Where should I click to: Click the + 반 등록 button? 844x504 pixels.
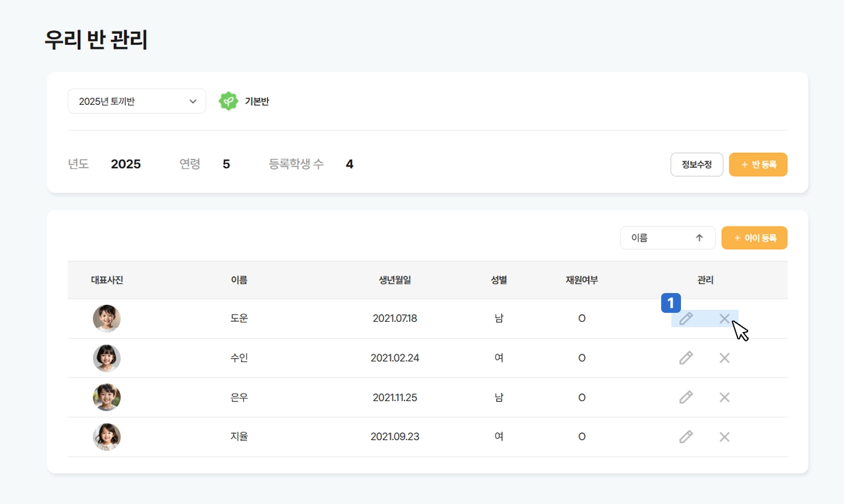pyautogui.click(x=758, y=165)
